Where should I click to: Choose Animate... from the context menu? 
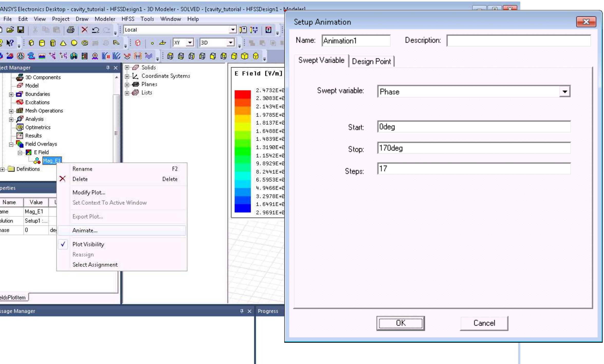[x=85, y=230]
